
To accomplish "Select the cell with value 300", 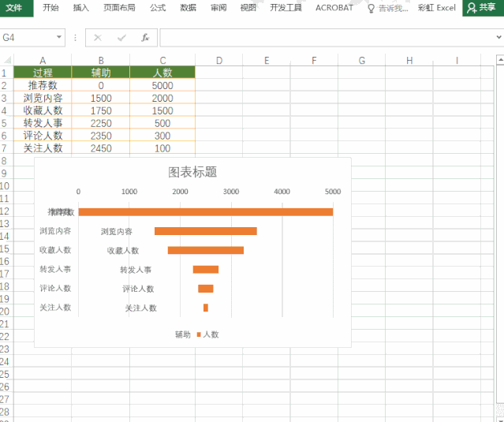I will pos(162,136).
